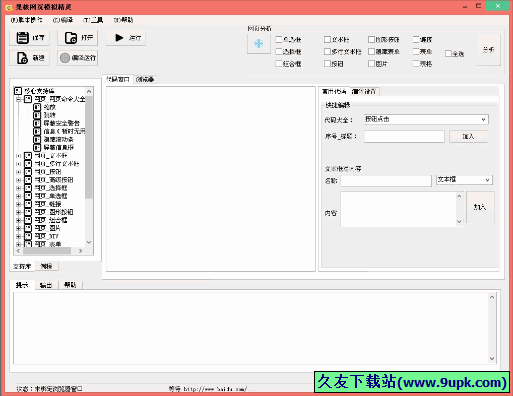Click the 名称 input field

tap(386, 181)
